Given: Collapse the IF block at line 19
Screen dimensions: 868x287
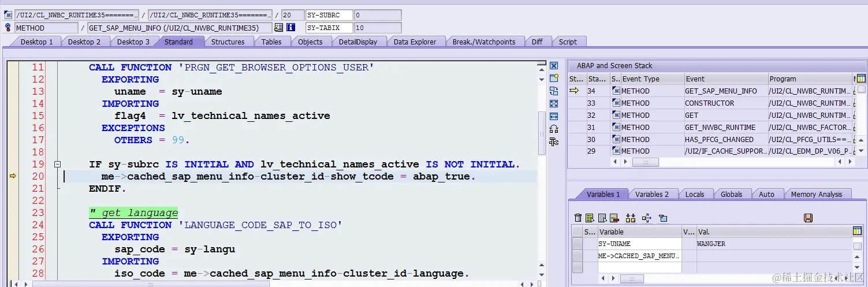Looking at the screenshot, I should (57, 165).
